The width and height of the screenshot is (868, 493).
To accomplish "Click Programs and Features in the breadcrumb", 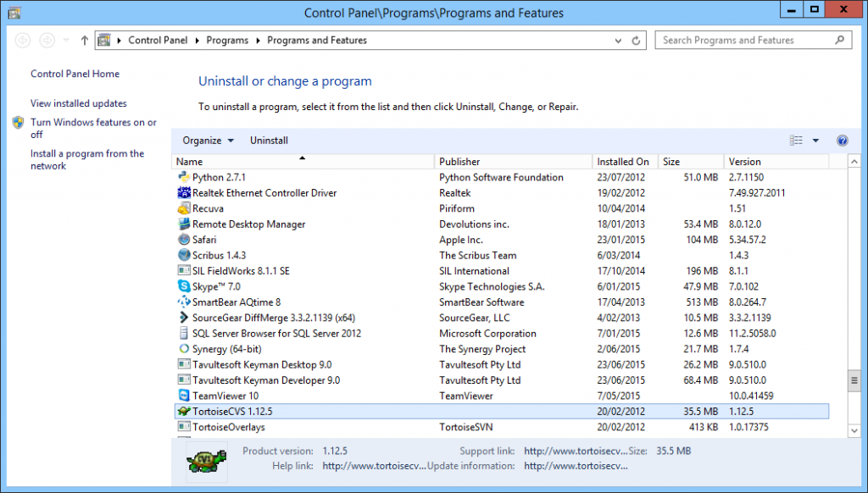I will click(x=317, y=41).
